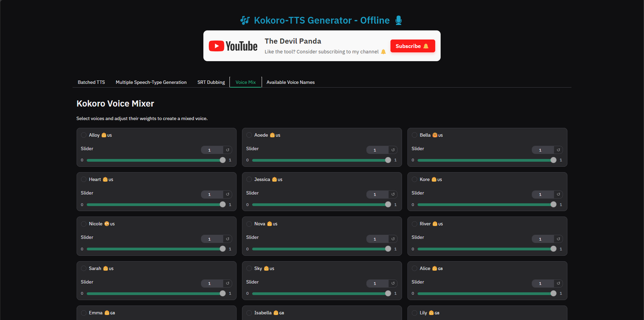Click the Aoede slider number field
This screenshot has height=320, width=644.
point(377,150)
